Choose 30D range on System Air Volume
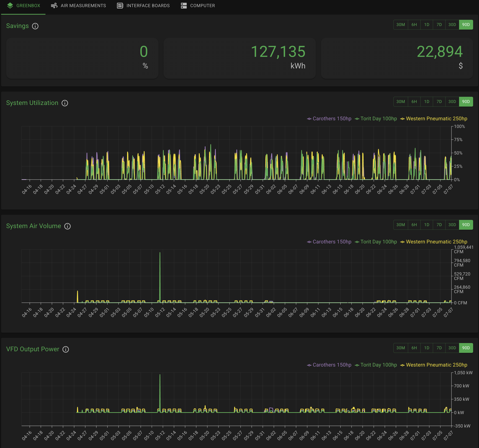This screenshot has width=479, height=448. tap(452, 225)
